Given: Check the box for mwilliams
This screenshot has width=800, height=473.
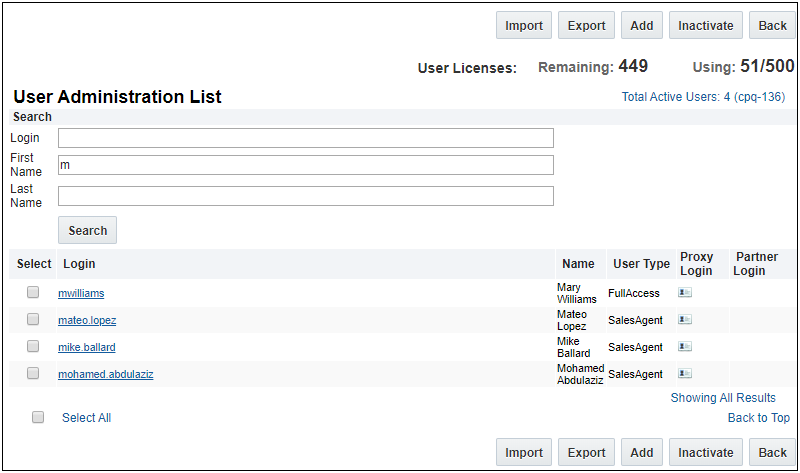Looking at the screenshot, I should coord(33,293).
